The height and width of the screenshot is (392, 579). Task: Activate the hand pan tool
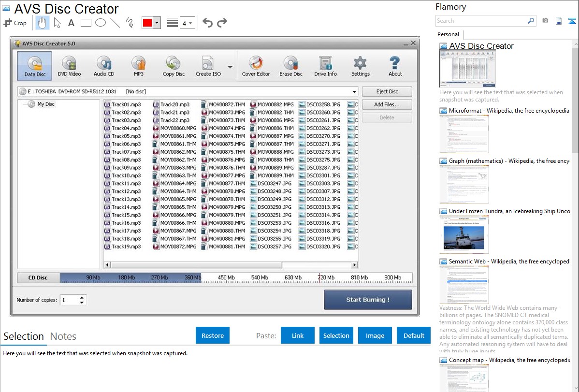coord(42,23)
